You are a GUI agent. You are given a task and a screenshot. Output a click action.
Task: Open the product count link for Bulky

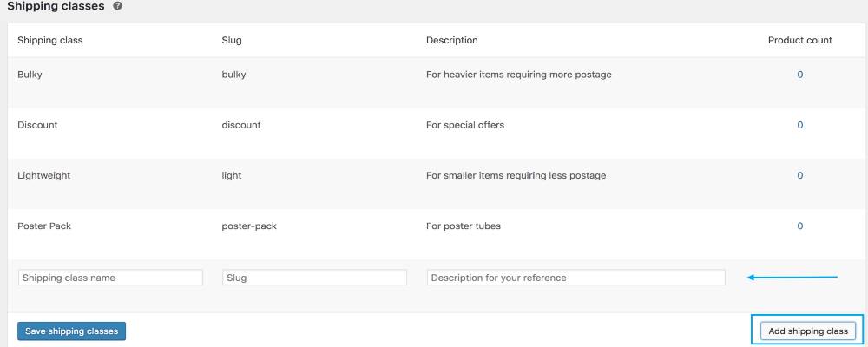coord(799,75)
